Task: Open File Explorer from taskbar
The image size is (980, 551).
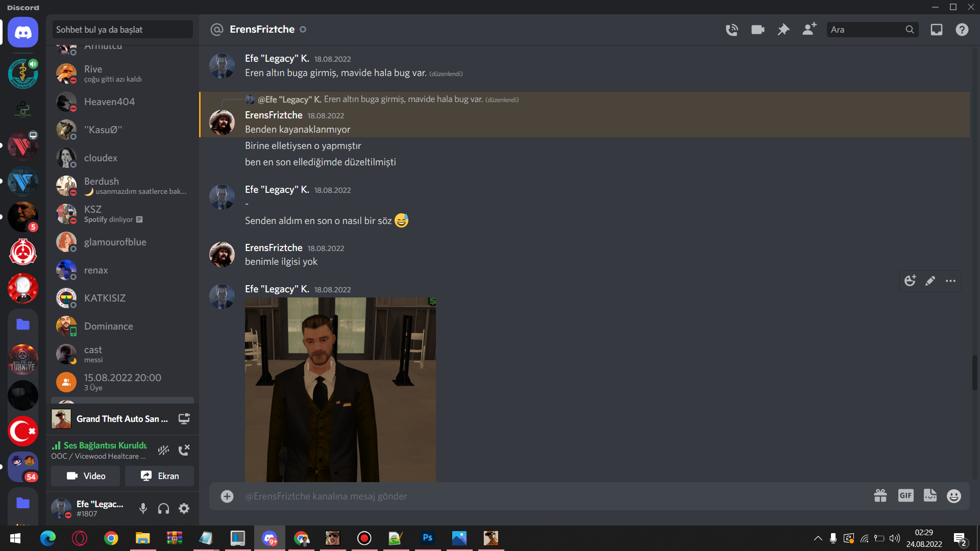Action: 142,538
